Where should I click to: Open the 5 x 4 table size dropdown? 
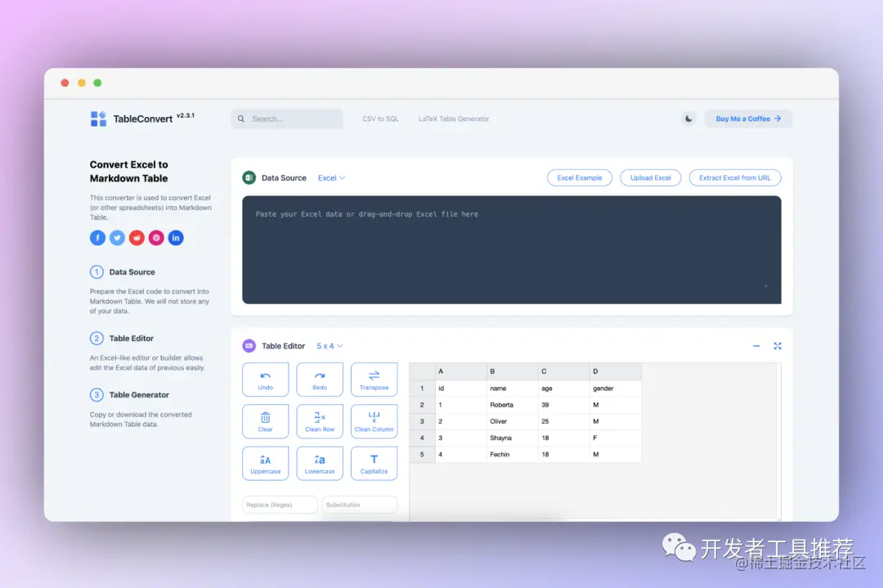(329, 346)
